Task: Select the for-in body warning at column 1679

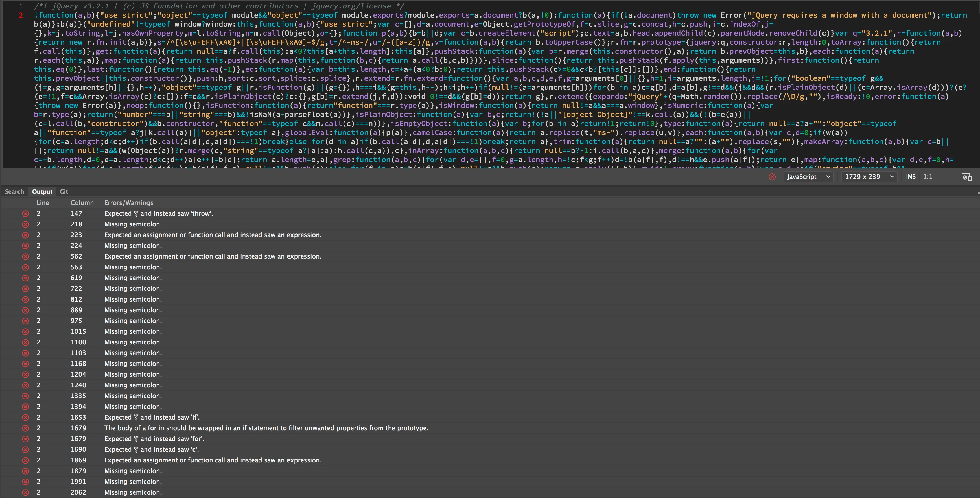Action: tap(266, 428)
